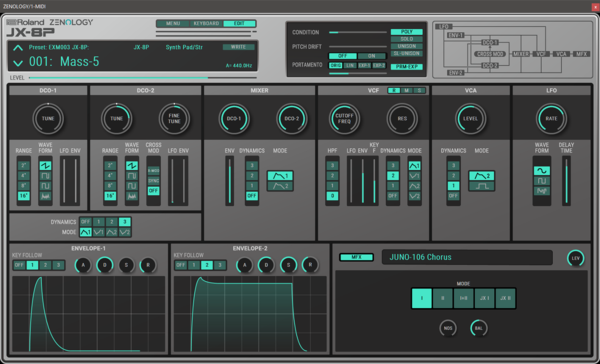Go to next preset with down chevron

click(18, 62)
